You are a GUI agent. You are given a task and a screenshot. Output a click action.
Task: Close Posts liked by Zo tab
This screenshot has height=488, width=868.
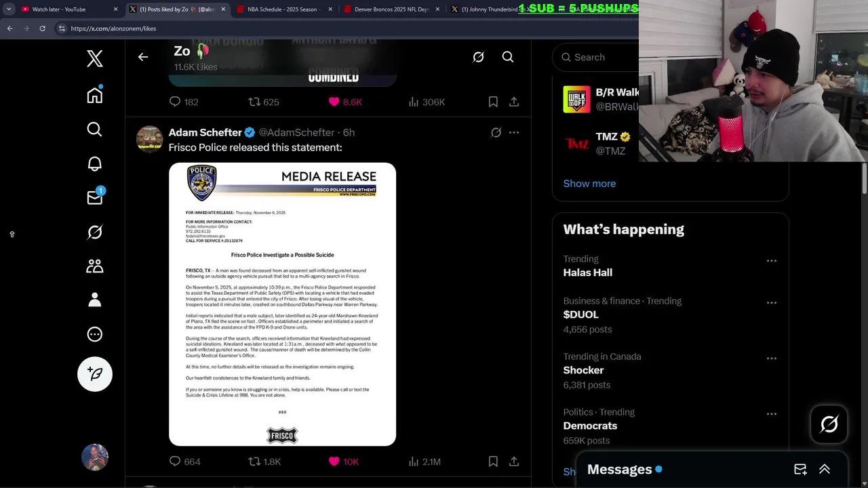223,9
